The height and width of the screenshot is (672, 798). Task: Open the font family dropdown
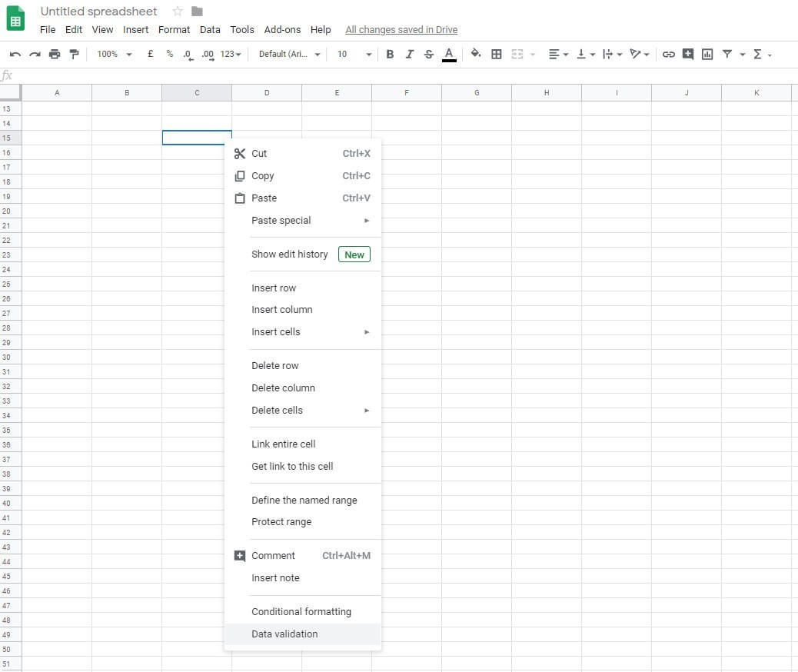coord(288,54)
